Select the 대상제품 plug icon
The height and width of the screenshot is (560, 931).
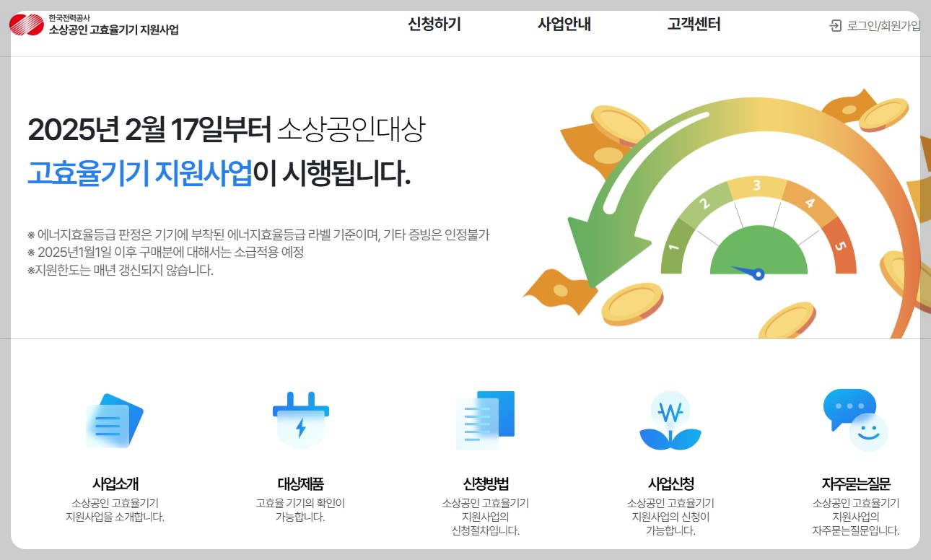(x=301, y=419)
